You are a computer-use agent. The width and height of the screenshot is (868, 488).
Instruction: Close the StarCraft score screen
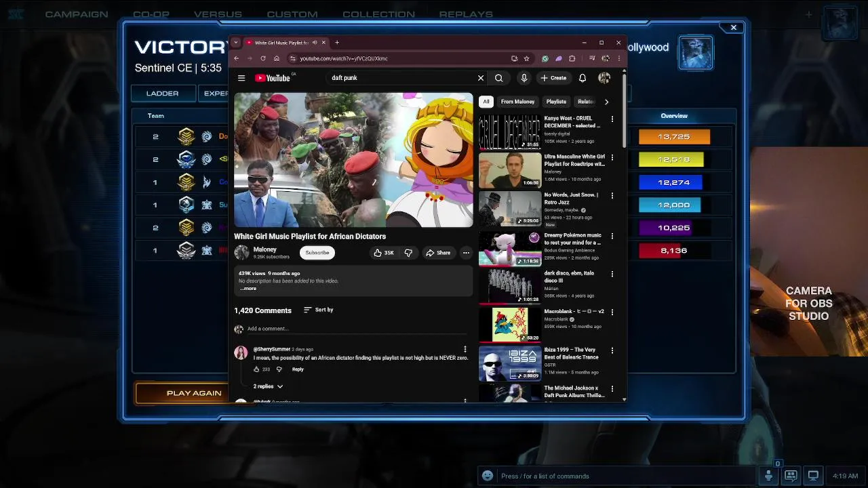[733, 27]
